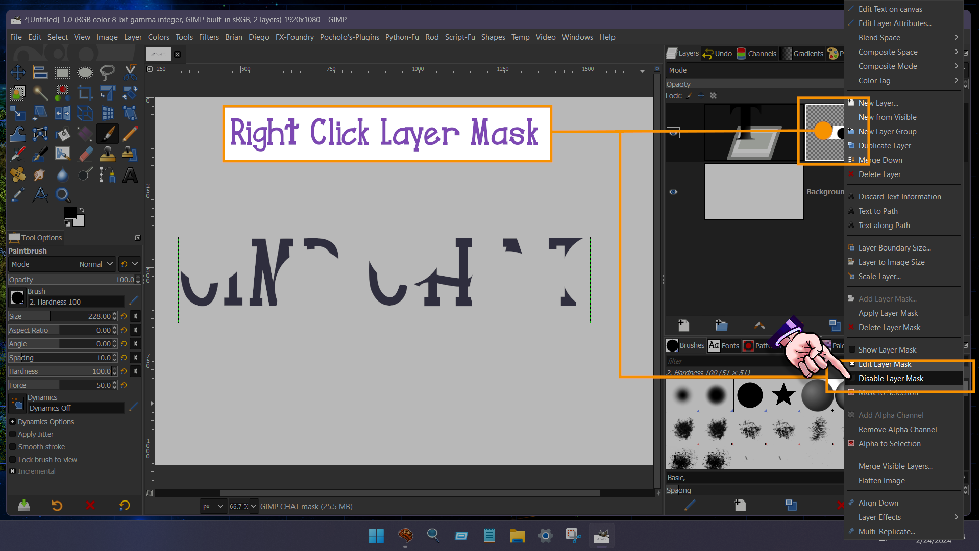
Task: Click the foreground black color swatch
Action: point(70,213)
